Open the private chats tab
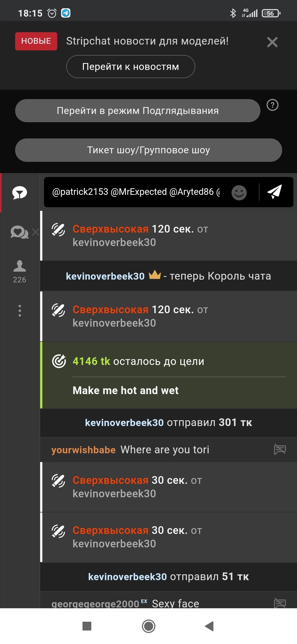Screen dimensions: 297x644 [19, 232]
